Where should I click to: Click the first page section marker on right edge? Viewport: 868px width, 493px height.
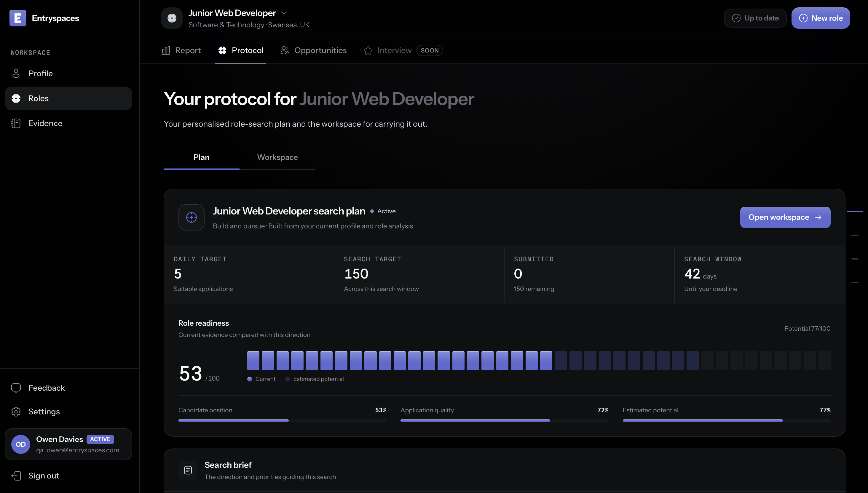tap(855, 211)
